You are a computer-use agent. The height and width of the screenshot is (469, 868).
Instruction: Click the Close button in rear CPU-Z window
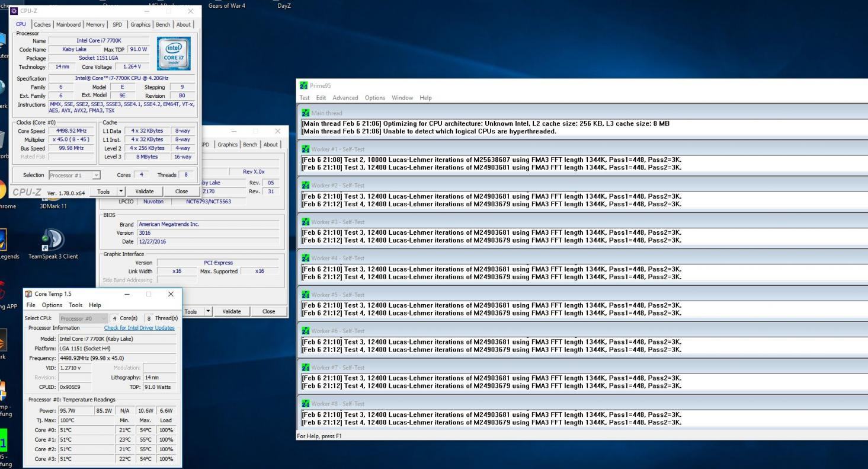pyautogui.click(x=268, y=311)
